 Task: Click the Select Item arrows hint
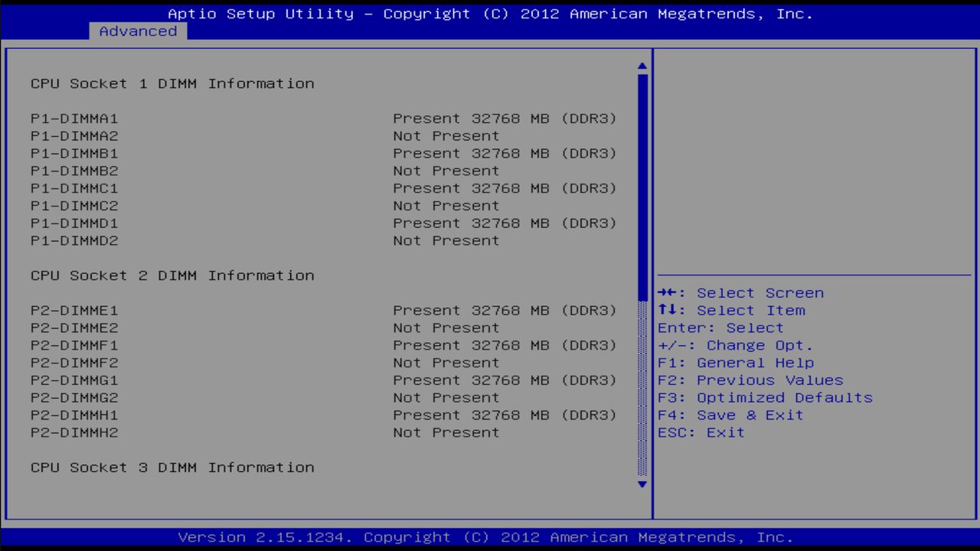(x=731, y=311)
